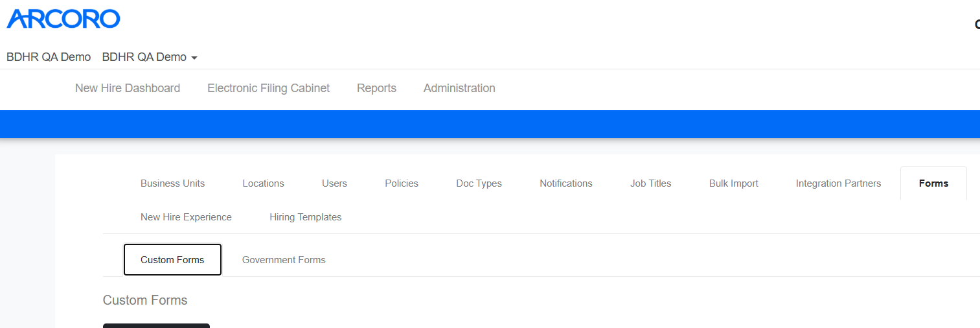Open the Policies tab
This screenshot has width=980, height=328.
click(402, 183)
